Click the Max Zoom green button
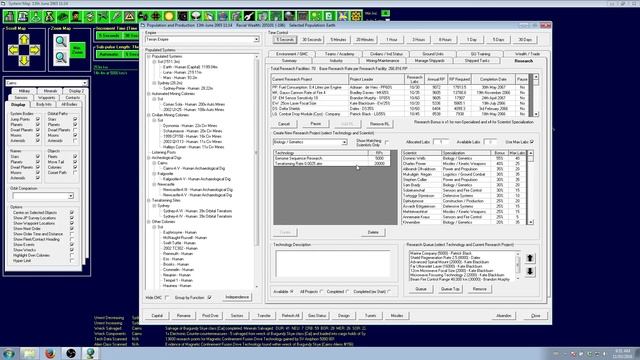 tap(78, 51)
